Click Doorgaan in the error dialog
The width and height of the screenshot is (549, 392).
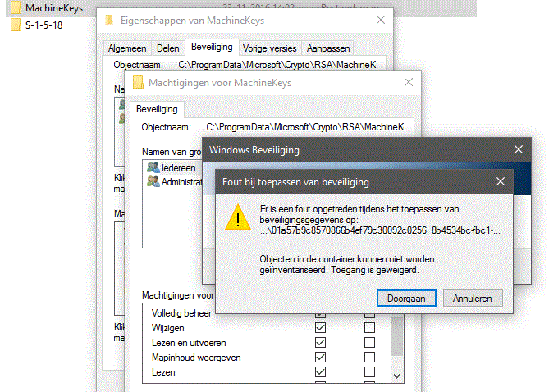(406, 299)
